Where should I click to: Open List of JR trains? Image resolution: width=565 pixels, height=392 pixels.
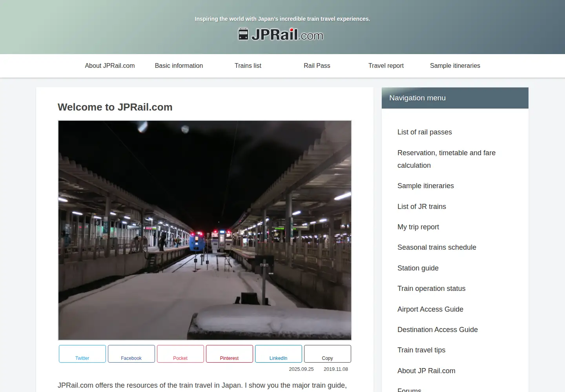[x=422, y=207]
